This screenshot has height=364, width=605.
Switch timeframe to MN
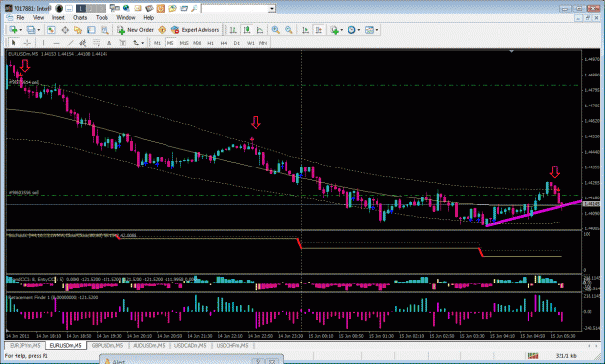click(263, 43)
